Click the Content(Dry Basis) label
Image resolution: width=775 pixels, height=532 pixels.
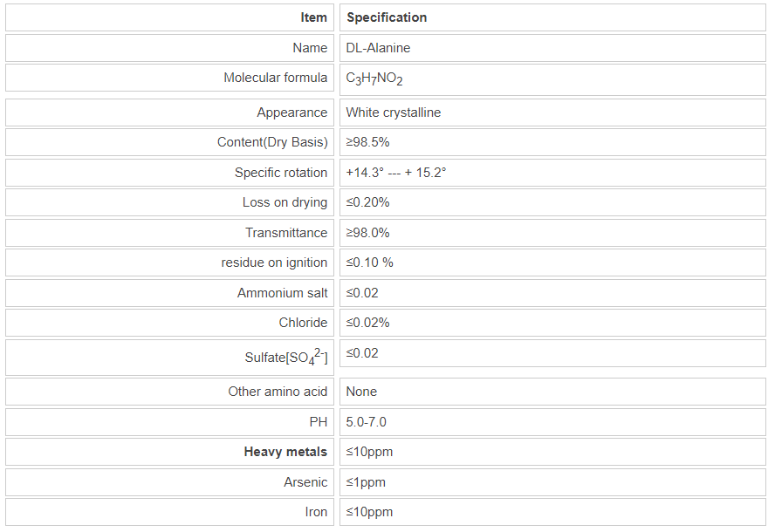272,142
